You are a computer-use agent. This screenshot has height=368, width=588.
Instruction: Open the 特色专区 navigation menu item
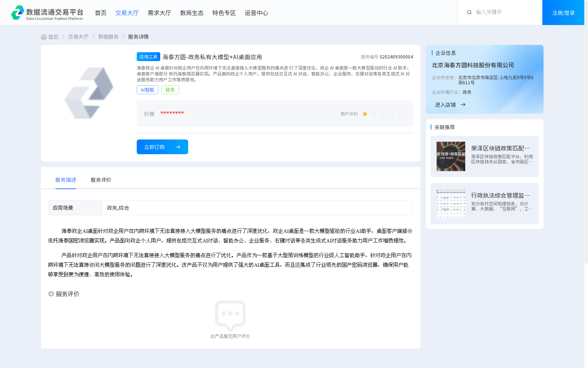224,13
